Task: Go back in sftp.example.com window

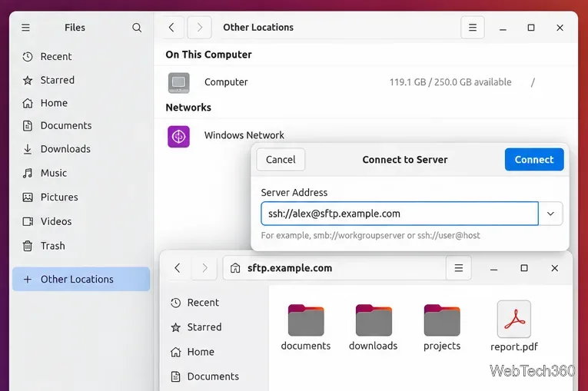Action: tap(178, 267)
